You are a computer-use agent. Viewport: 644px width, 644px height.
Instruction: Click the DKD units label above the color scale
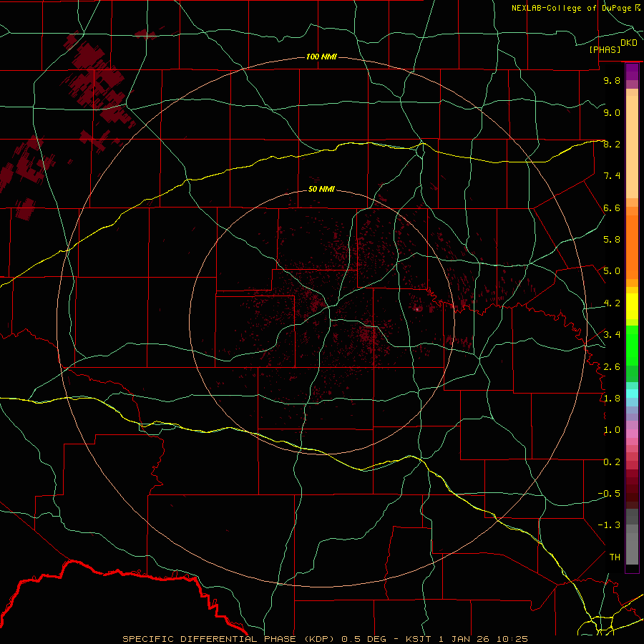click(x=629, y=43)
